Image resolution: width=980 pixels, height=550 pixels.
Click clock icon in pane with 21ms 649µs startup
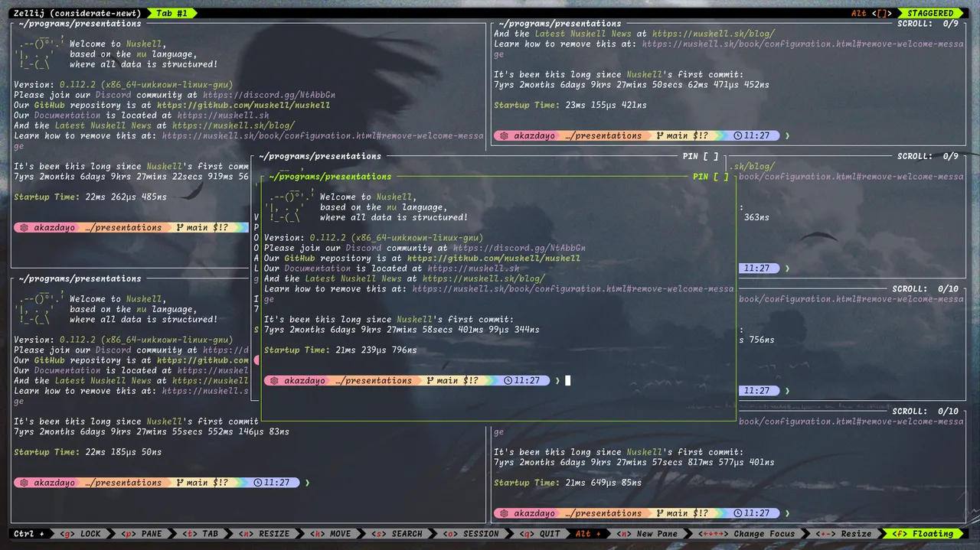738,513
